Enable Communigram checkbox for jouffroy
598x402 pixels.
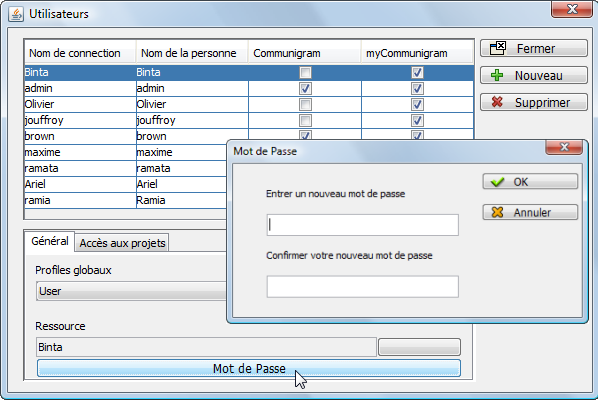click(305, 121)
